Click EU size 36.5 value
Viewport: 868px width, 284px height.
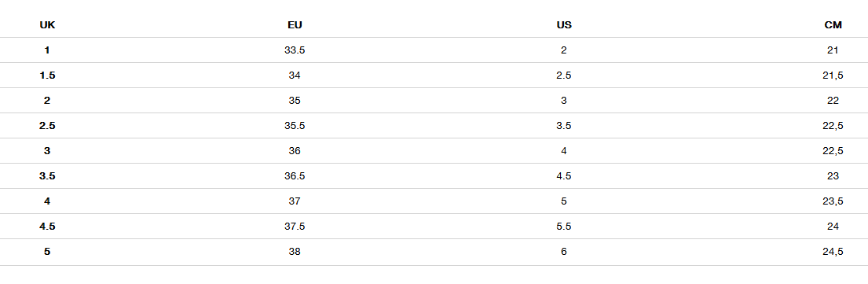coord(295,176)
